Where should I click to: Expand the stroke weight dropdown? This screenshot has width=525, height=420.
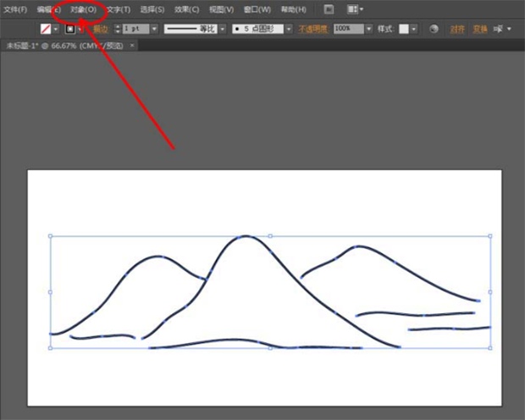154,29
